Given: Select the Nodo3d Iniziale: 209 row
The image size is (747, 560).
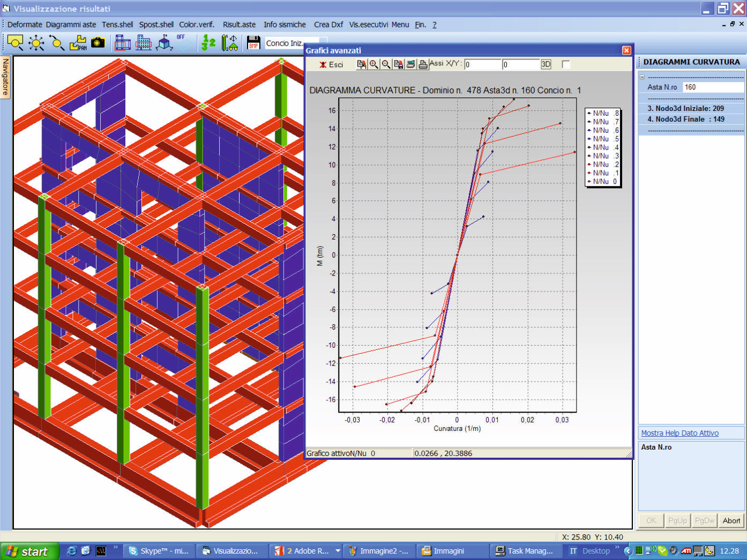Looking at the screenshot, I should [x=691, y=108].
